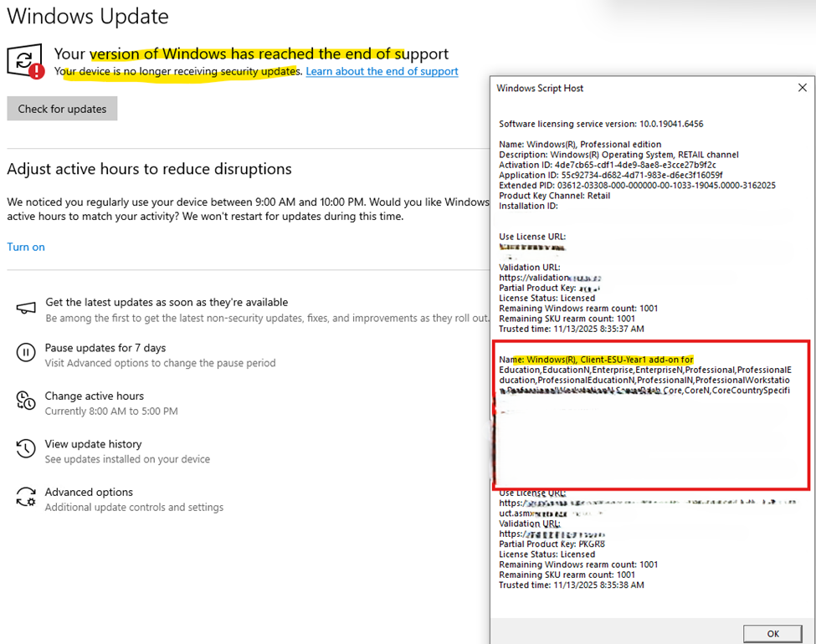
Task: Click the Windows Script Host title bar
Action: click(x=586, y=88)
